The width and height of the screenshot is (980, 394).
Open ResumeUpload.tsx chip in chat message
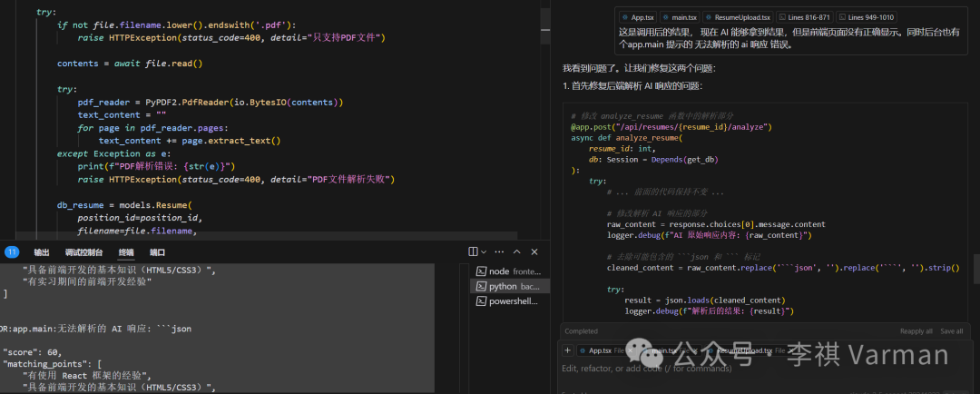(738, 17)
